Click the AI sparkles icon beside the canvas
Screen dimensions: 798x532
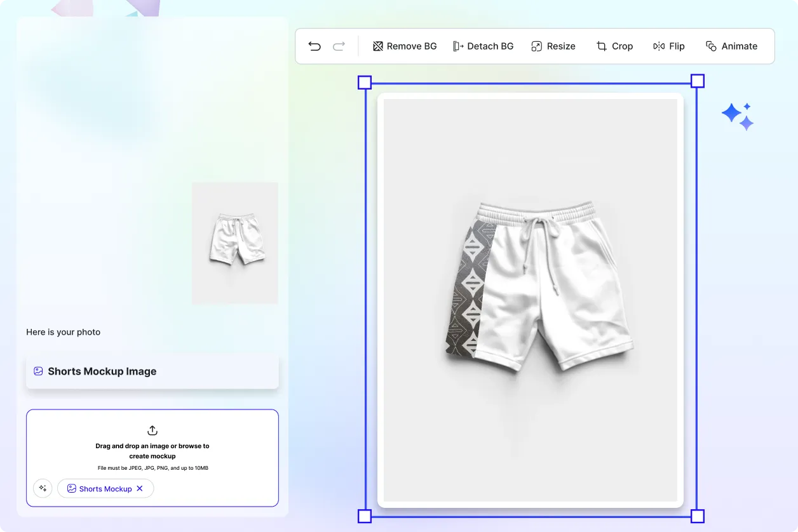738,115
